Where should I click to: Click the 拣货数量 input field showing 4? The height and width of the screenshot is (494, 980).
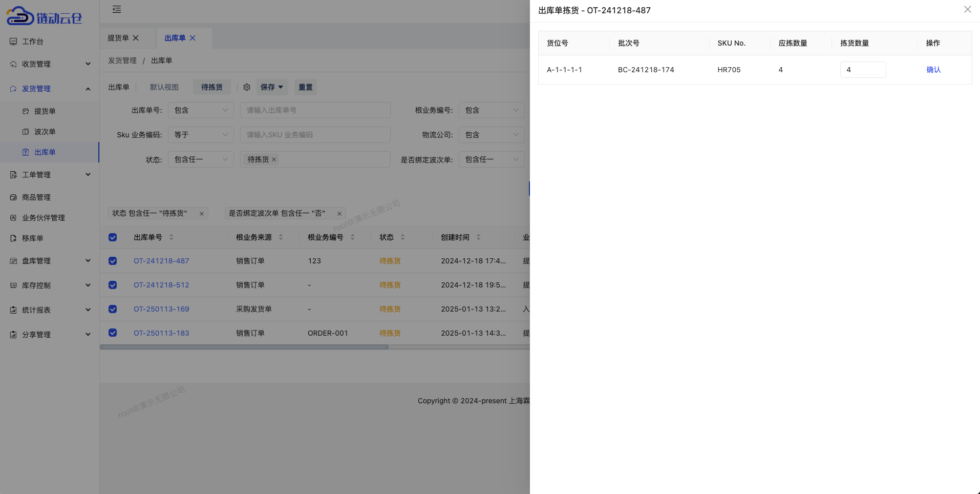863,70
